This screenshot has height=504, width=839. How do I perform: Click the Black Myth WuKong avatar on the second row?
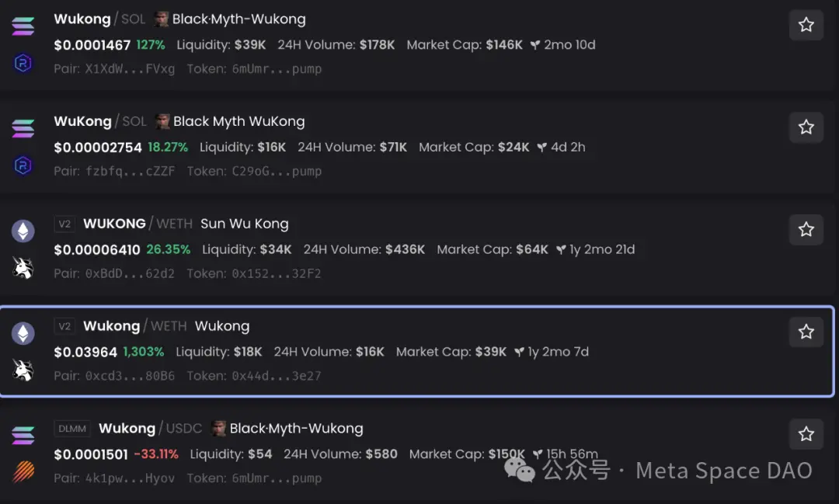161,121
